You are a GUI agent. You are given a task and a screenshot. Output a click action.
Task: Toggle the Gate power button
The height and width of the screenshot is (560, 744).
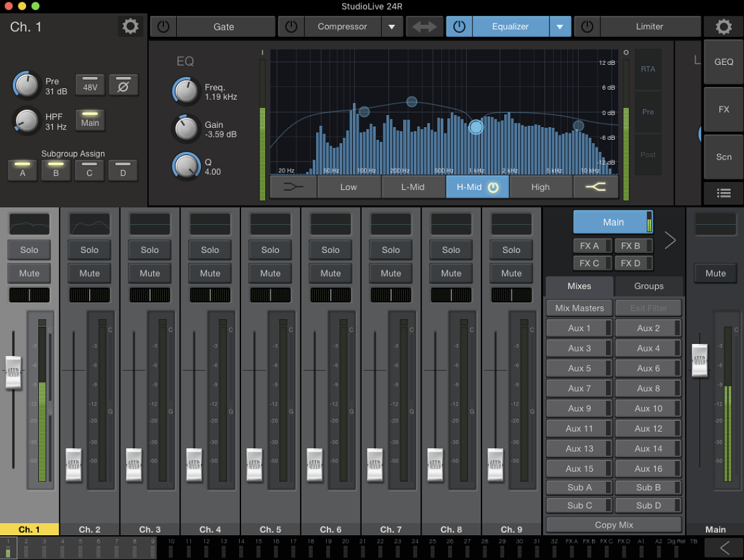click(x=163, y=27)
